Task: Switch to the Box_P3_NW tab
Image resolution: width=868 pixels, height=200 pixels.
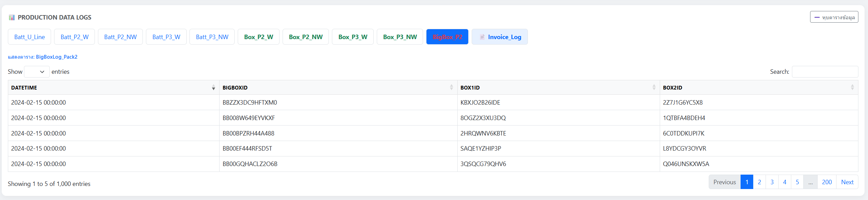Action: 400,37
